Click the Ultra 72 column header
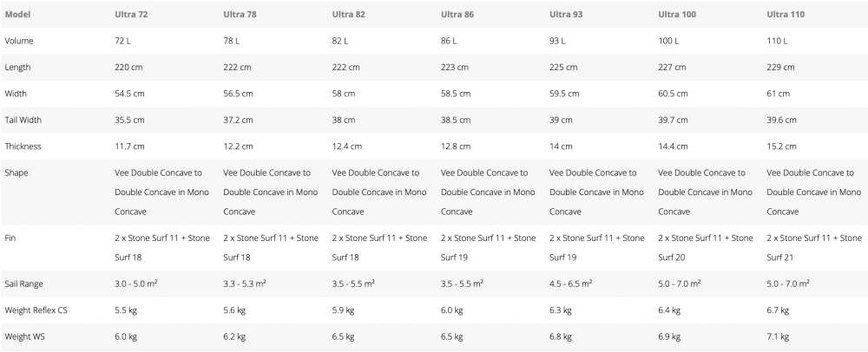Viewport: 868px width, 352px height. point(131,15)
